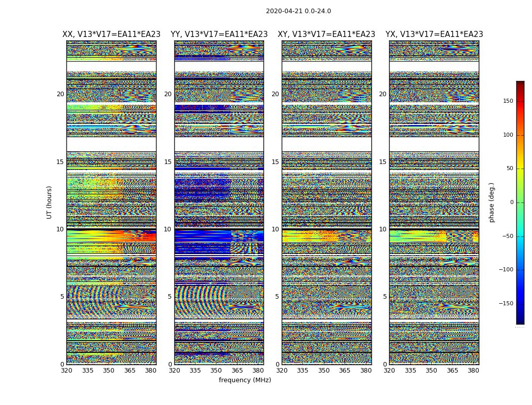The image size is (532, 405).
Task: Click the 100 tick label on colorbar
Action: [508, 135]
